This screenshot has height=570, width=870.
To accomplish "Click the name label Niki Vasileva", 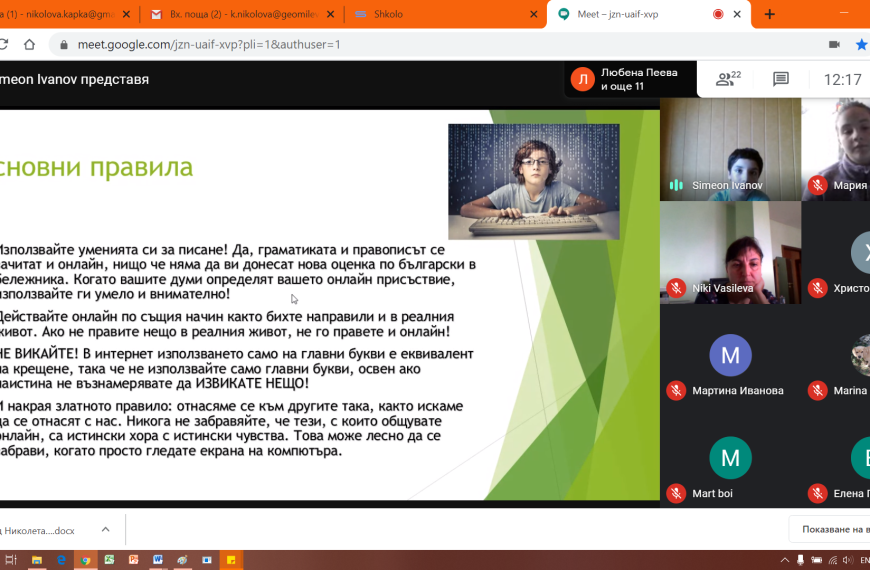I will [722, 288].
